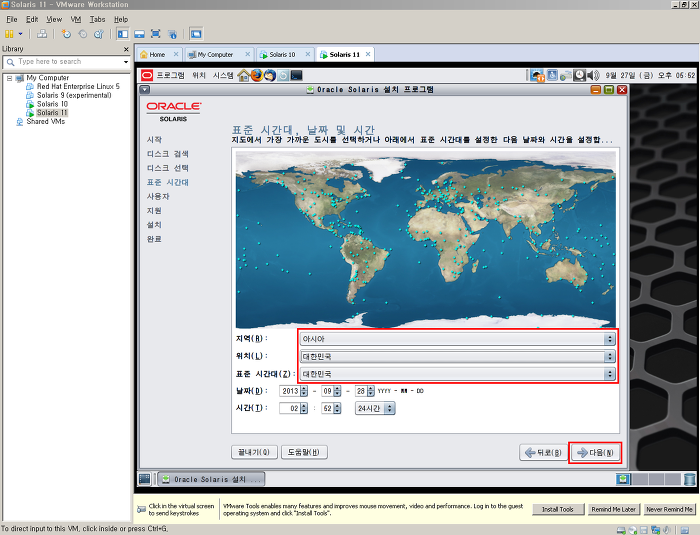The width and height of the screenshot is (700, 535).
Task: Click the volume speaker icon in the Solaris panel
Action: [x=593, y=75]
